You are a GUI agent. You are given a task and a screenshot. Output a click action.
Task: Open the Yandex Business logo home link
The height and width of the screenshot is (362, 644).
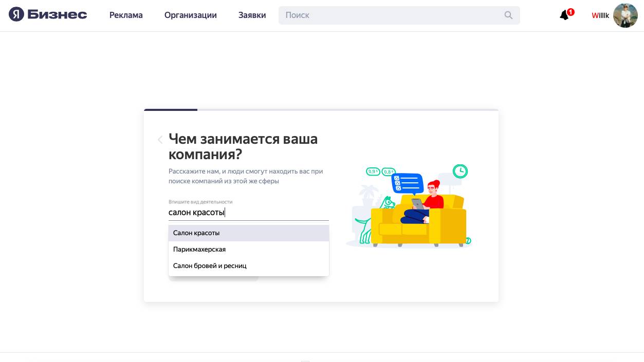pos(48,15)
